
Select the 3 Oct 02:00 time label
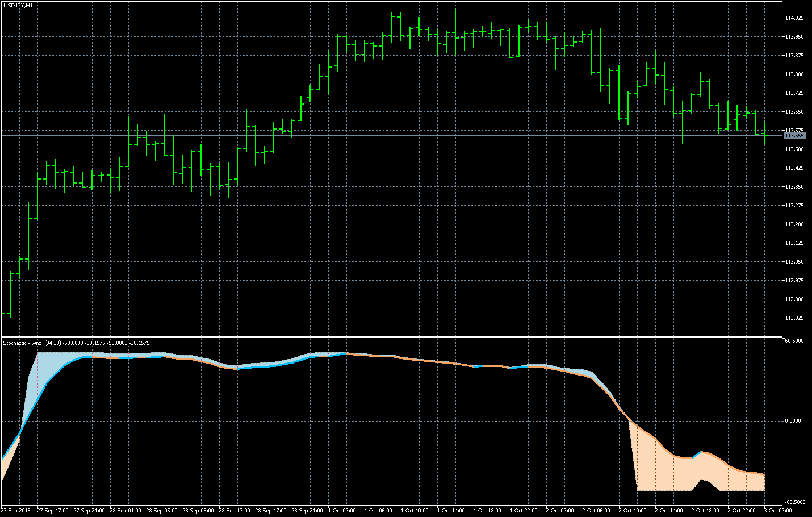point(778,511)
